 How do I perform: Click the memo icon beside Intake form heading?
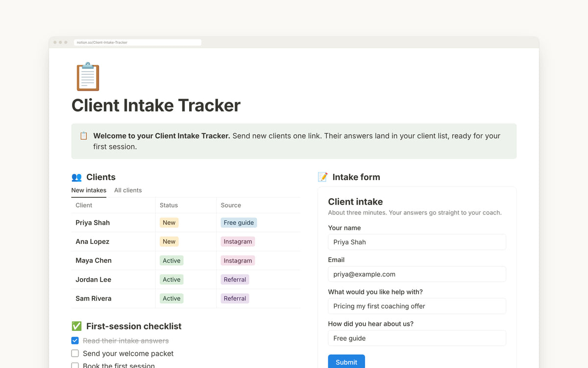[x=322, y=177]
